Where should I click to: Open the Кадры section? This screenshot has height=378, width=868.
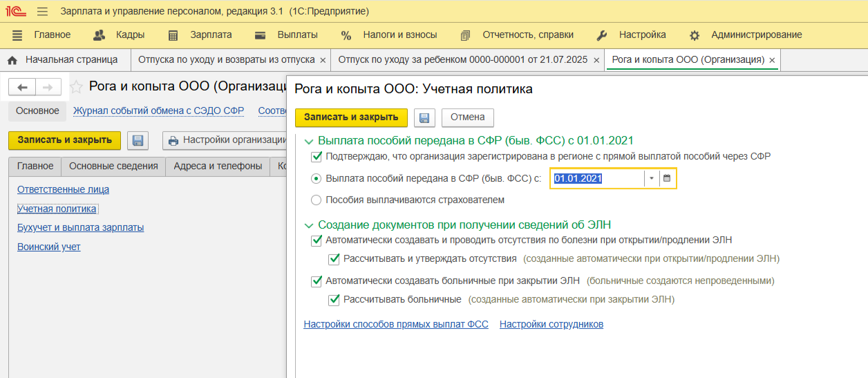point(131,35)
